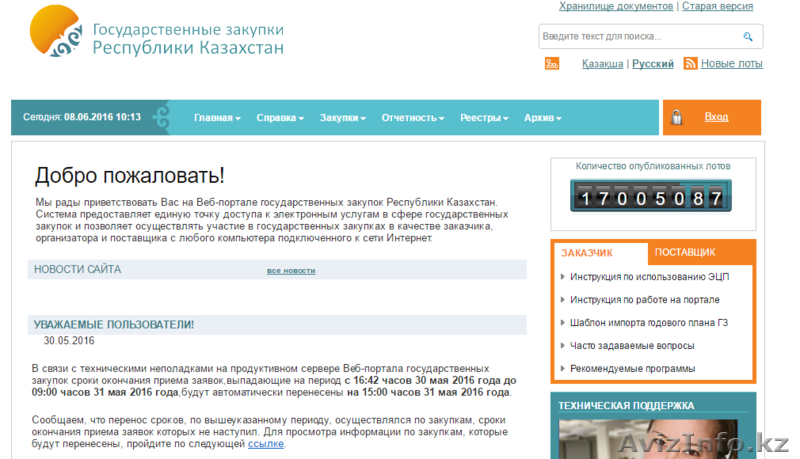800x459 pixels.
Task: Click into the search text field
Action: [638, 37]
